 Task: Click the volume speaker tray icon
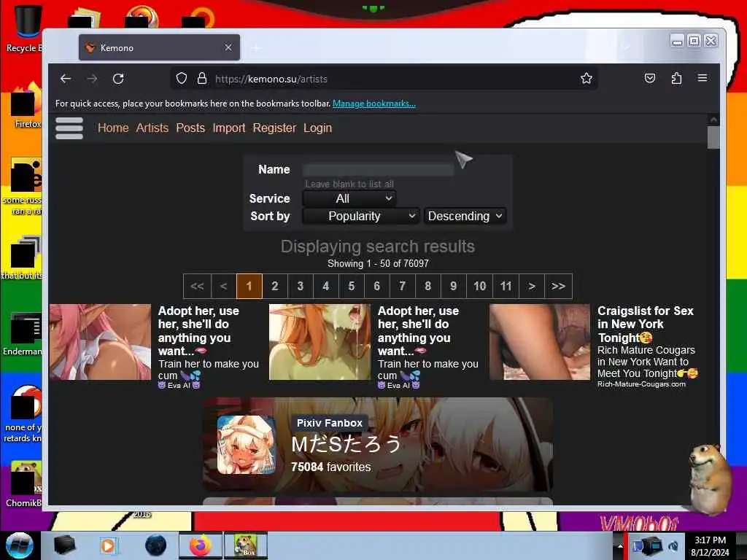coord(673,546)
